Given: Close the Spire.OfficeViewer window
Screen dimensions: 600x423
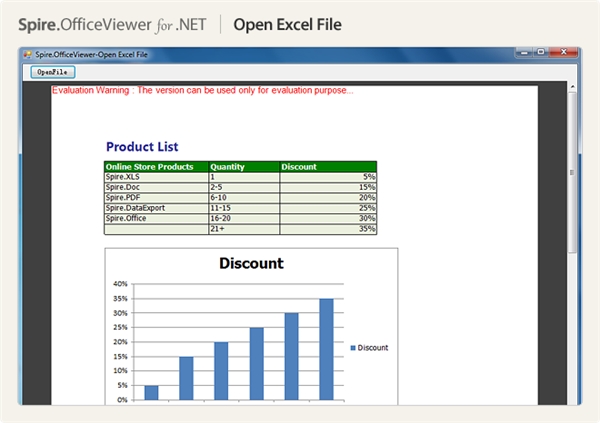Looking at the screenshot, I should pyautogui.click(x=563, y=52).
